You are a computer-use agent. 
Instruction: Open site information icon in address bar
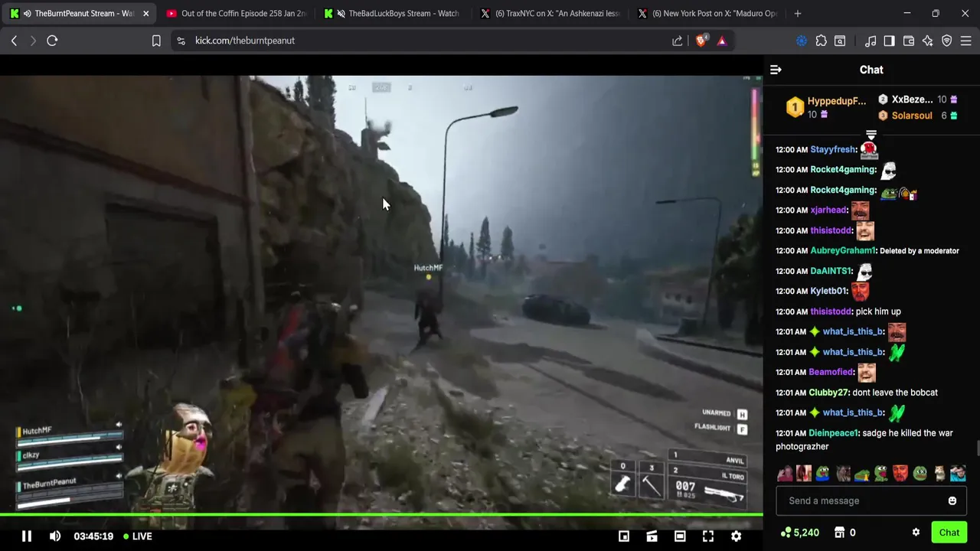[181, 41]
